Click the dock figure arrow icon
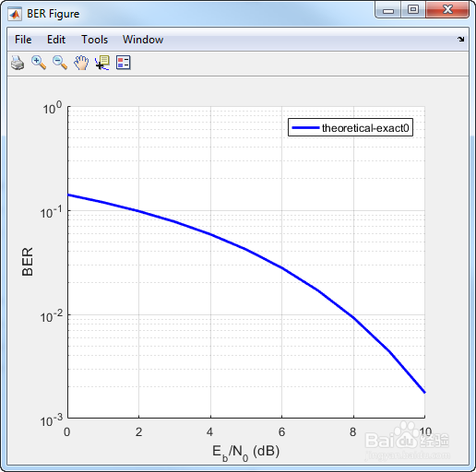The width and height of the screenshot is (476, 472). (460, 39)
